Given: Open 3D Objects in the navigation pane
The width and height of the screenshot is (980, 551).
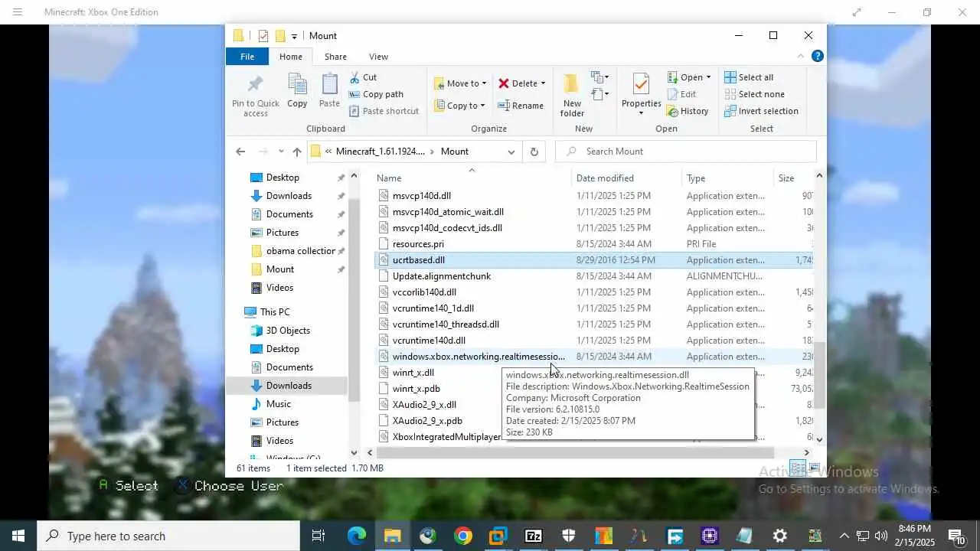Looking at the screenshot, I should pos(288,331).
